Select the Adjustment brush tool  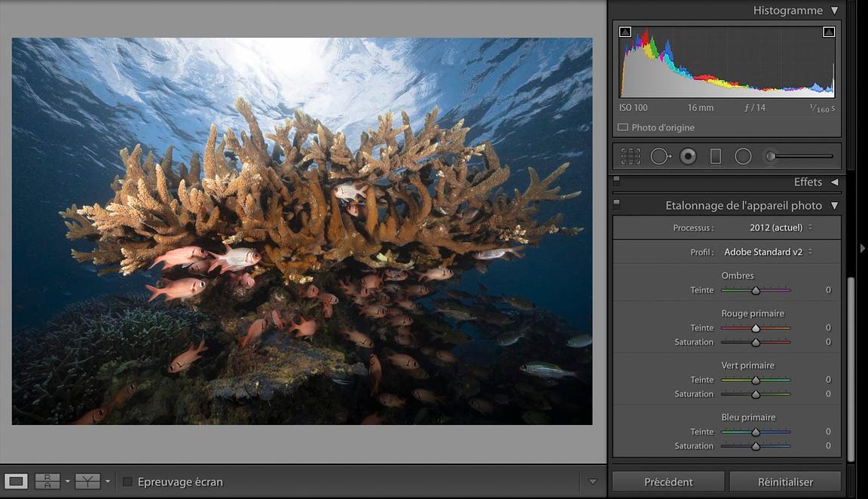(771, 157)
